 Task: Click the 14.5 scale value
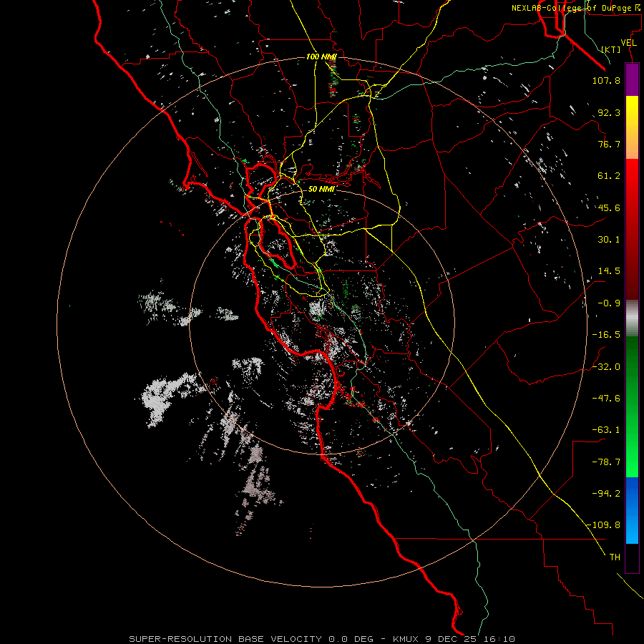(609, 271)
